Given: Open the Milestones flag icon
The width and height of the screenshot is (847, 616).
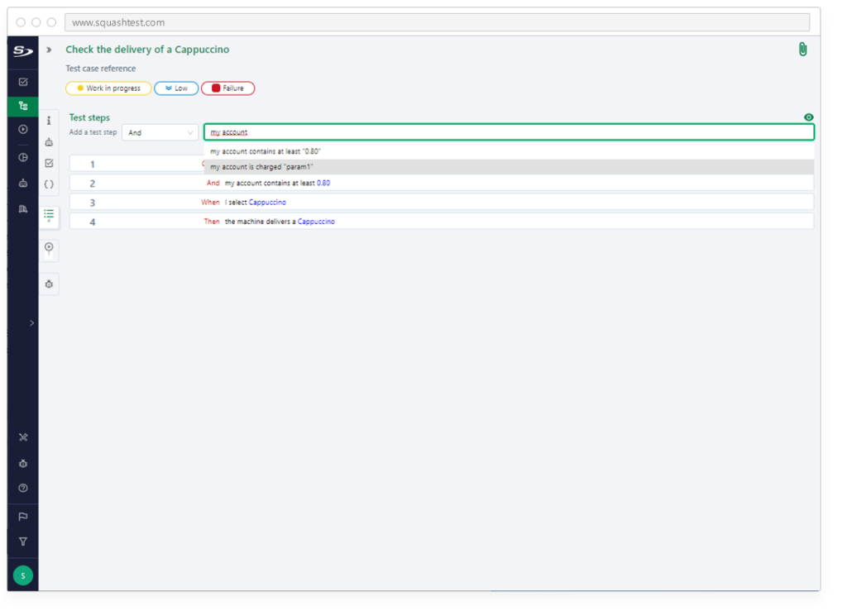Looking at the screenshot, I should point(22,517).
